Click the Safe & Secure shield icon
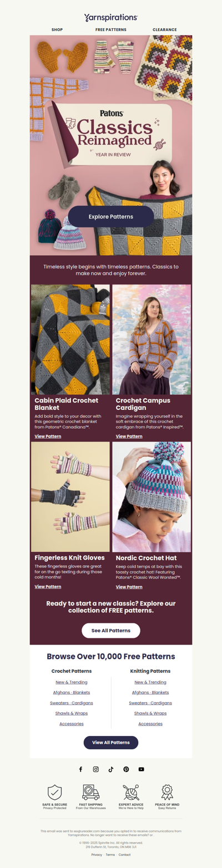 pyautogui.click(x=54, y=792)
